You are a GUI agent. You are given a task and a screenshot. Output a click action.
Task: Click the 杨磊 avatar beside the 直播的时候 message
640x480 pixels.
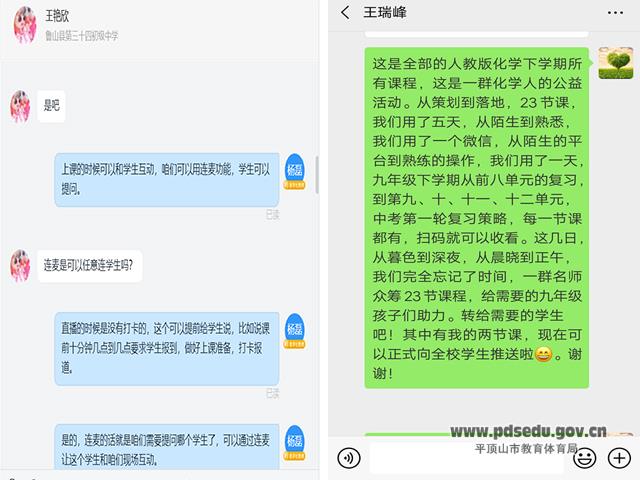(295, 330)
